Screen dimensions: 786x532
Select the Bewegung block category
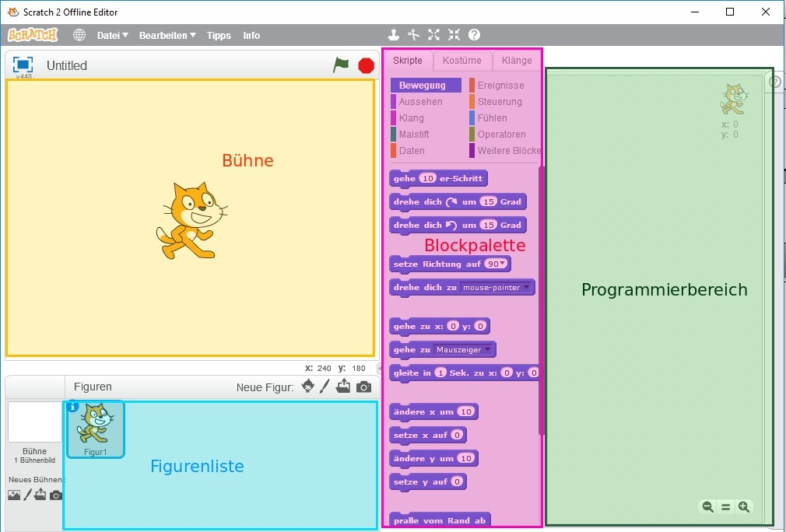pos(426,85)
